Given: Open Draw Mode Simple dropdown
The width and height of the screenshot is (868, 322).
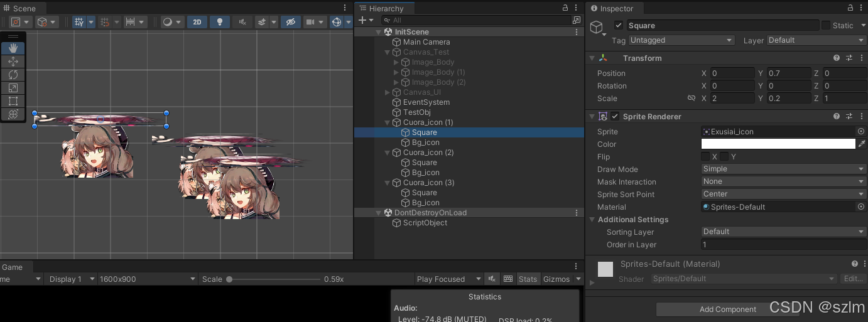Looking at the screenshot, I should click(784, 169).
